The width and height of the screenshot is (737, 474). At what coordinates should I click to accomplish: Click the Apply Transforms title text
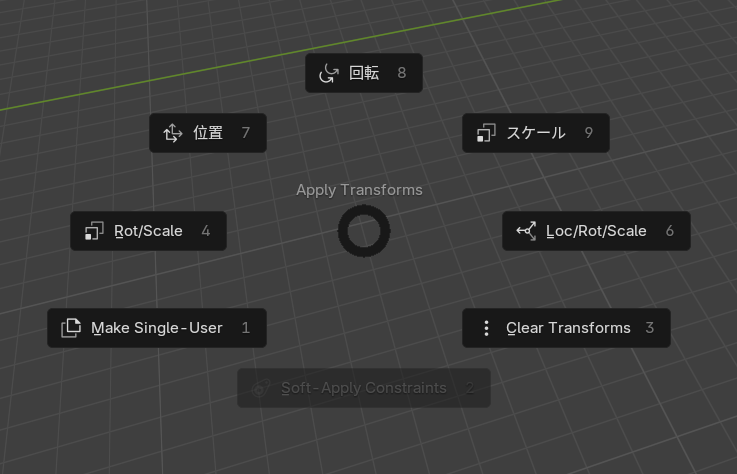pyautogui.click(x=359, y=190)
